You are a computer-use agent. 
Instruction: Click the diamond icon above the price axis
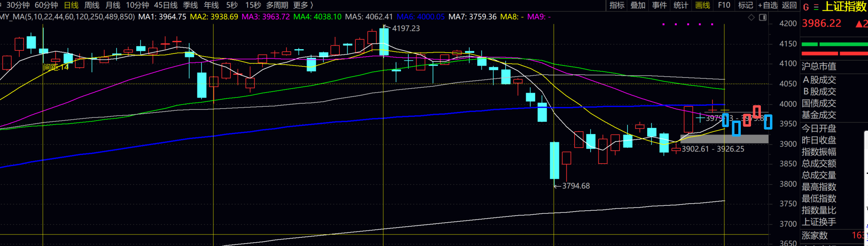point(751,17)
